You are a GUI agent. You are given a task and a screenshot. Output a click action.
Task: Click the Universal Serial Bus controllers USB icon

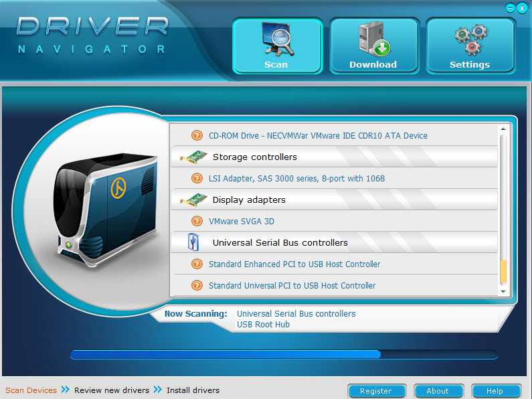(x=193, y=242)
